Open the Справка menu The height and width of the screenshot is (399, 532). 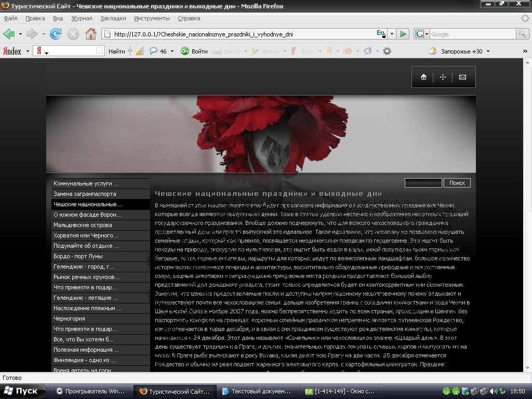pos(189,18)
